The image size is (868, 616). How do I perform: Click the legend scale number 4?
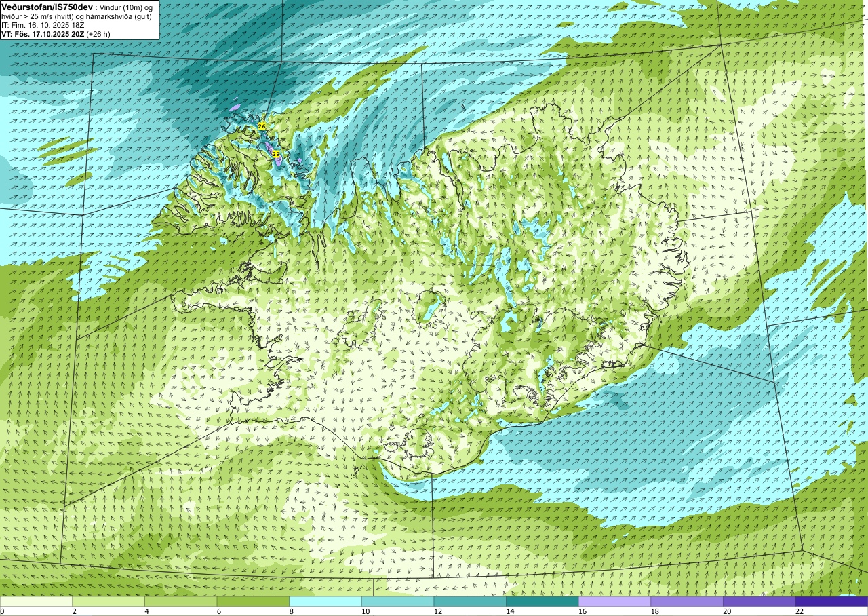[145, 611]
